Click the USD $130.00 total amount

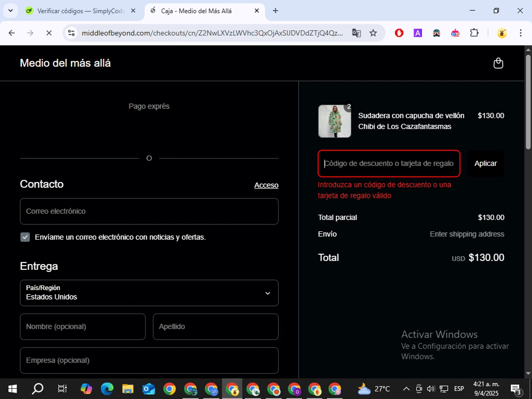pos(478,257)
